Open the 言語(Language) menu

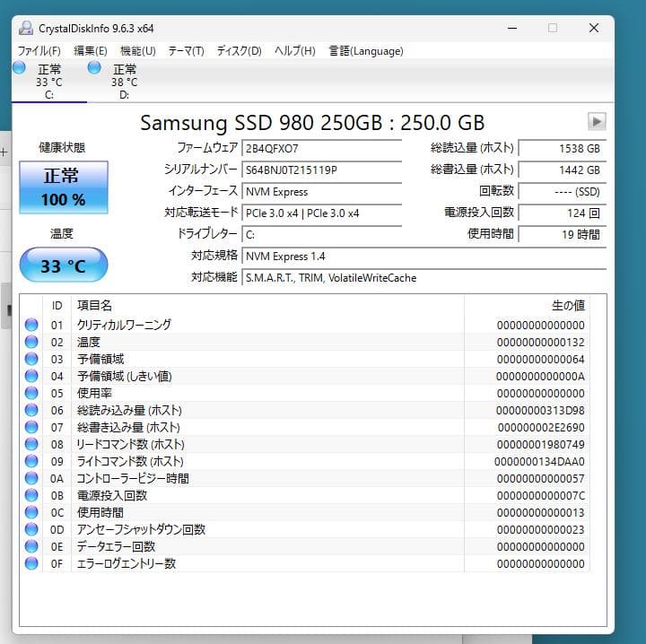pos(366,51)
